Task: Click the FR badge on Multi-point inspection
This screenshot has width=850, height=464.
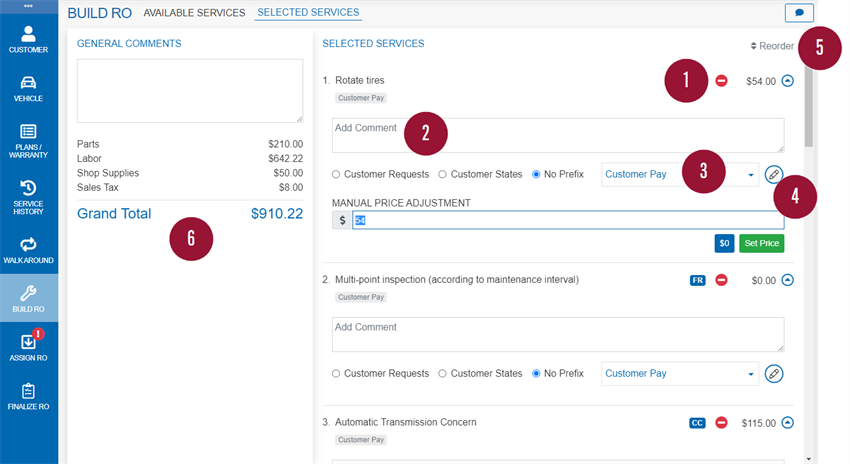Action: pyautogui.click(x=697, y=280)
